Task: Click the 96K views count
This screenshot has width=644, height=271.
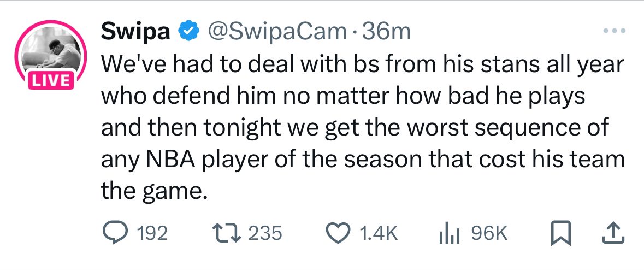Action: point(489,234)
